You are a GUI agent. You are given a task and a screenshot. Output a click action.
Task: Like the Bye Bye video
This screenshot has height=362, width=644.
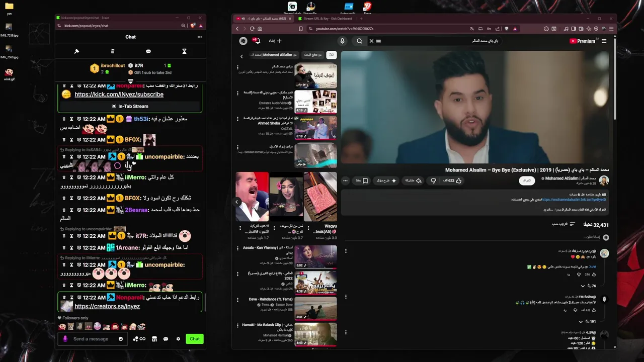click(x=453, y=180)
